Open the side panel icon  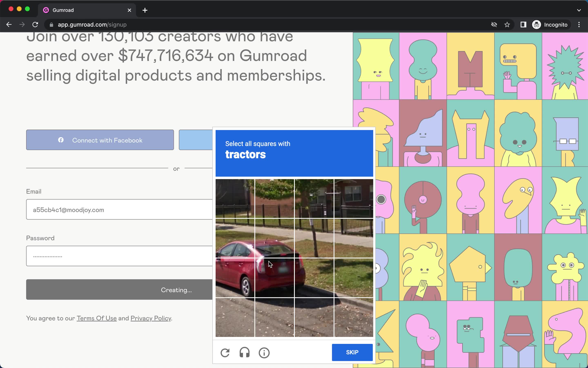pyautogui.click(x=523, y=25)
